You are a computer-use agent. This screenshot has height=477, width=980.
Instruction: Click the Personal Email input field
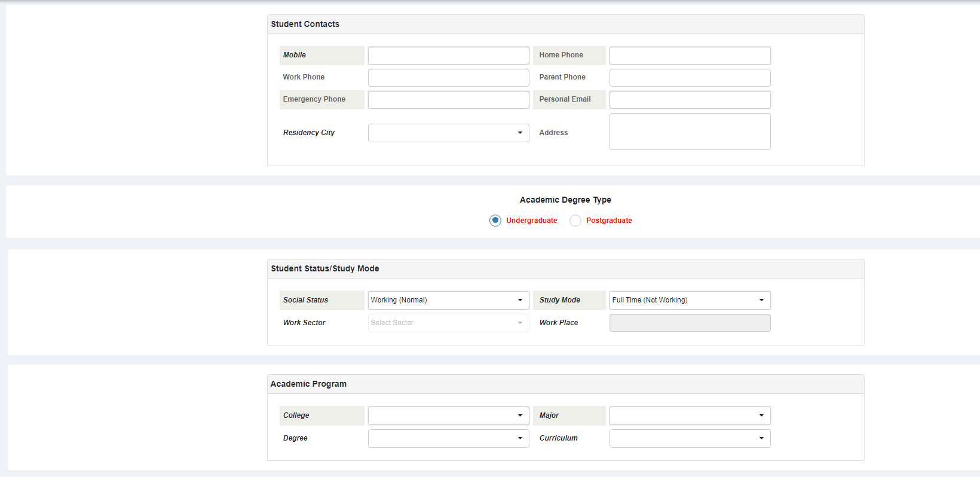690,100
